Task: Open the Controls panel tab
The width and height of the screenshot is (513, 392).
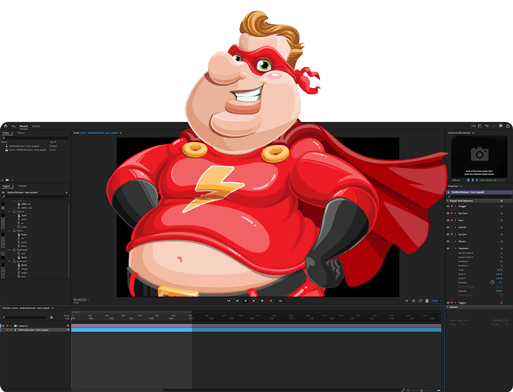Action: pos(22,186)
